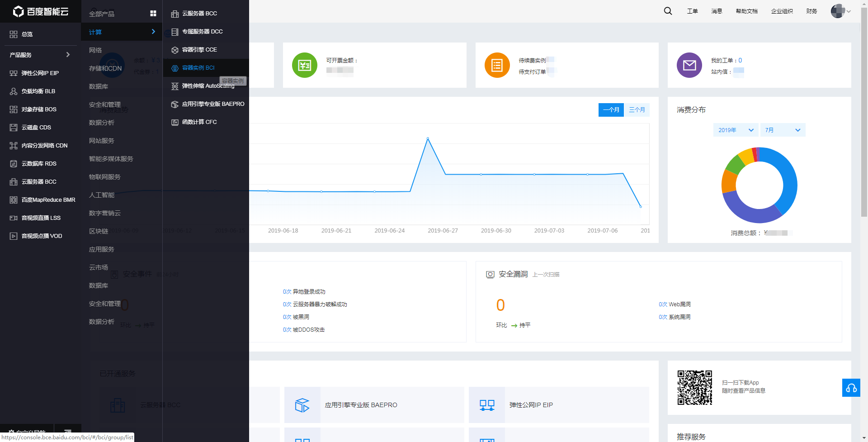
Task: Select the 三个月 time range toggle
Action: (x=637, y=110)
